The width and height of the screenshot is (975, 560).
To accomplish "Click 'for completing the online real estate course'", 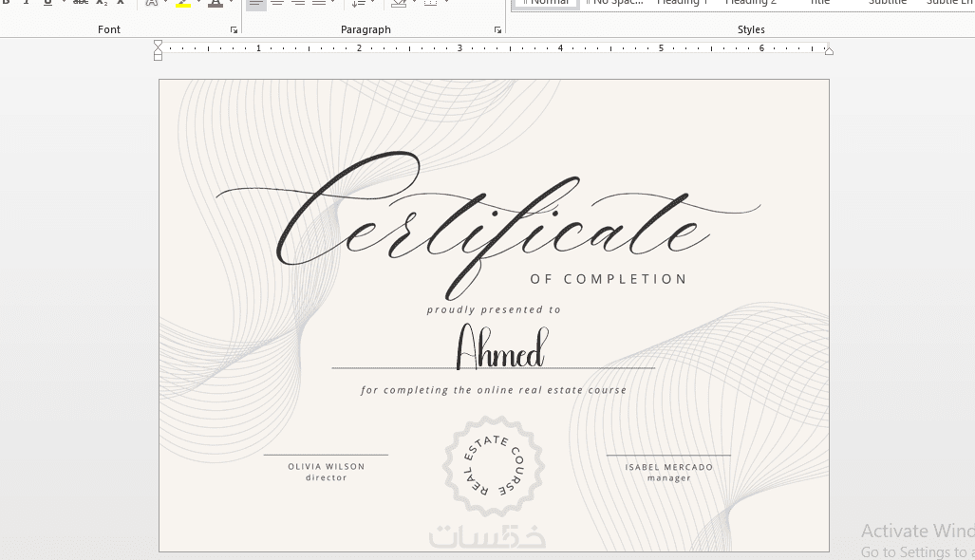I will pyautogui.click(x=494, y=390).
